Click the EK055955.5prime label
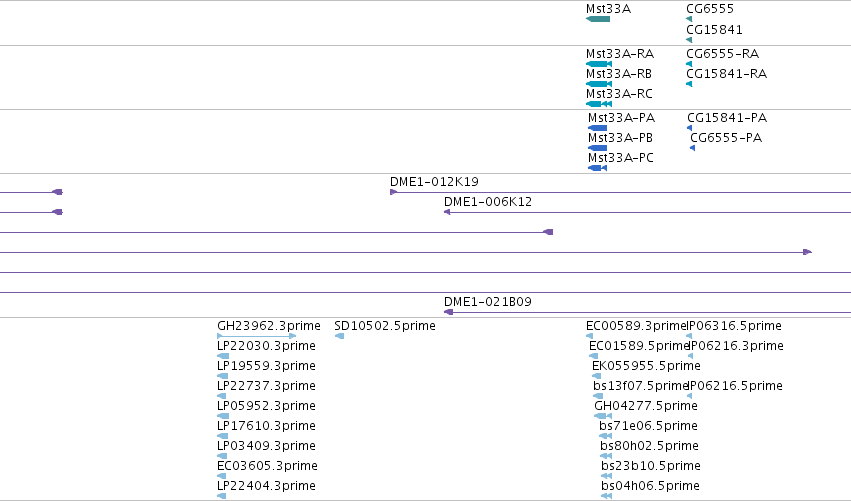Image resolution: width=851 pixels, height=501 pixels. tap(646, 366)
